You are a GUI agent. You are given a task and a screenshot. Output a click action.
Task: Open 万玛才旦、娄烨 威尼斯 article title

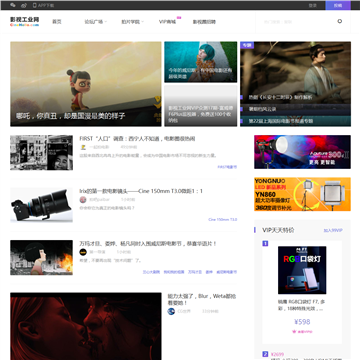(148, 244)
